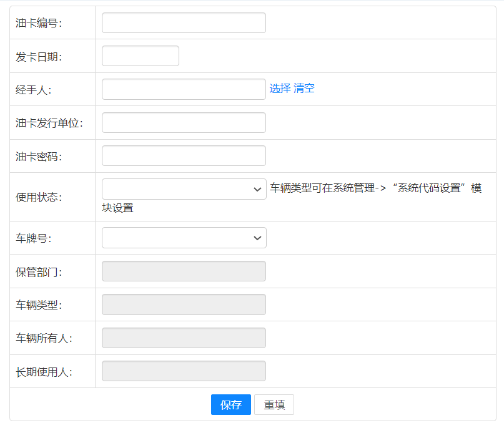Focus the 油卡编号 text input box
The height and width of the screenshot is (438, 504).
pos(184,23)
